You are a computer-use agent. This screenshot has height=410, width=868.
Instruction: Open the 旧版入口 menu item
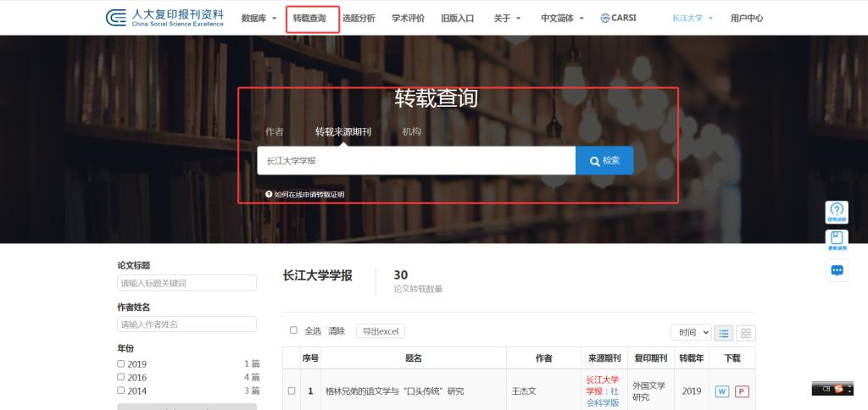click(x=457, y=19)
